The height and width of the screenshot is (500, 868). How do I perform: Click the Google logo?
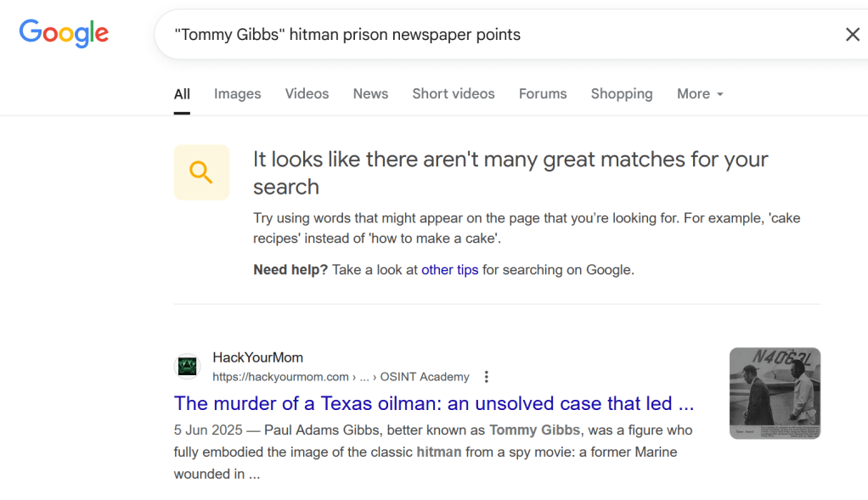tap(64, 34)
